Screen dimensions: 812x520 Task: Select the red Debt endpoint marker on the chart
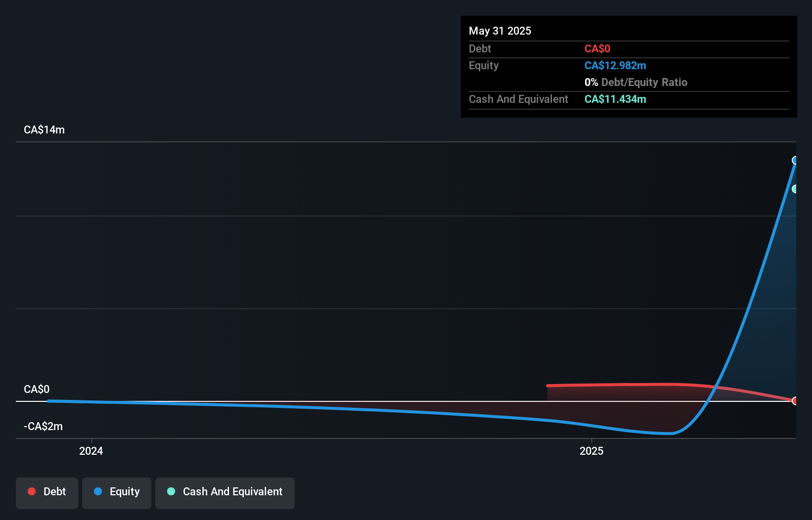tap(795, 401)
